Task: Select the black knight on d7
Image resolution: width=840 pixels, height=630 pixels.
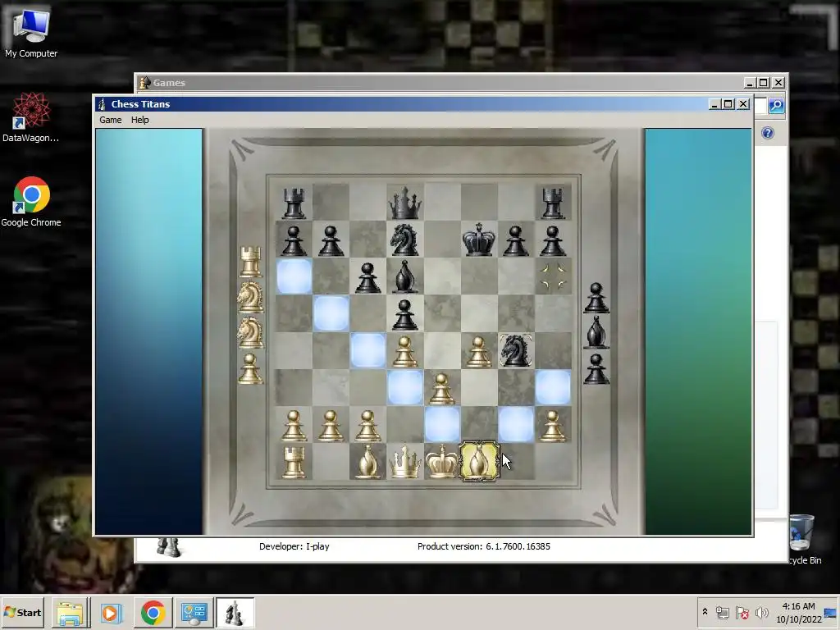Action: pos(405,240)
